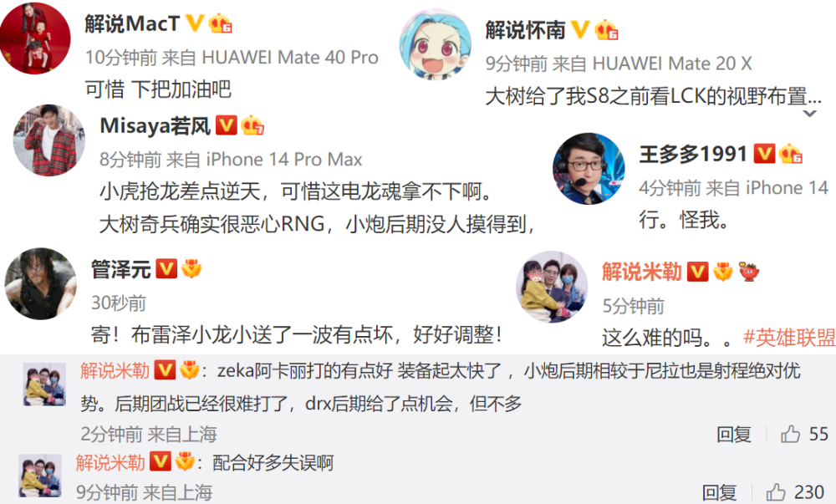Open 管泽元's username link
The height and width of the screenshot is (504, 836).
(121, 269)
